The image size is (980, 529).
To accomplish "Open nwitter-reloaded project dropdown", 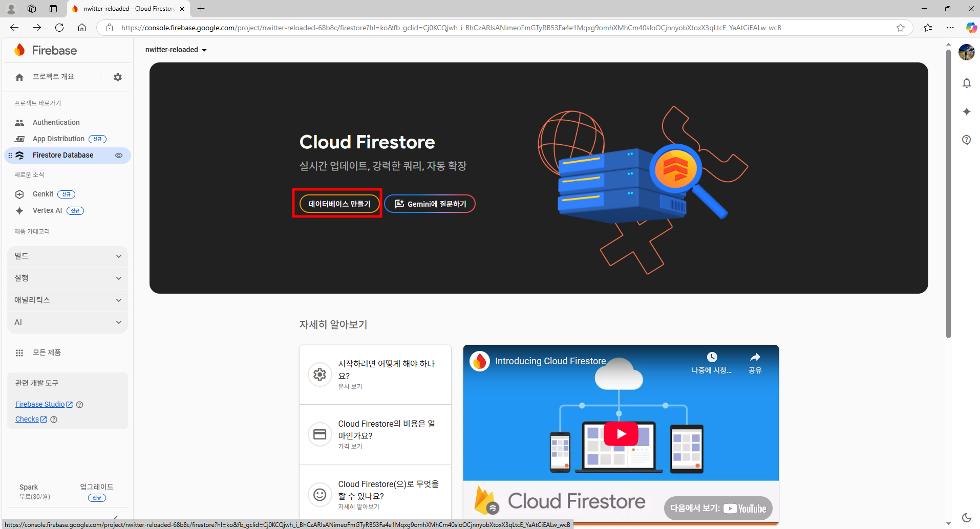I will [176, 50].
